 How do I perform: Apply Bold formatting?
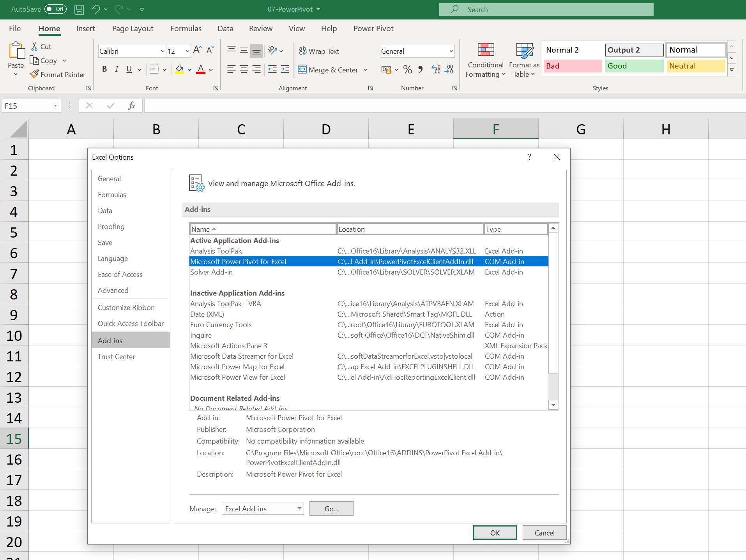pyautogui.click(x=104, y=69)
